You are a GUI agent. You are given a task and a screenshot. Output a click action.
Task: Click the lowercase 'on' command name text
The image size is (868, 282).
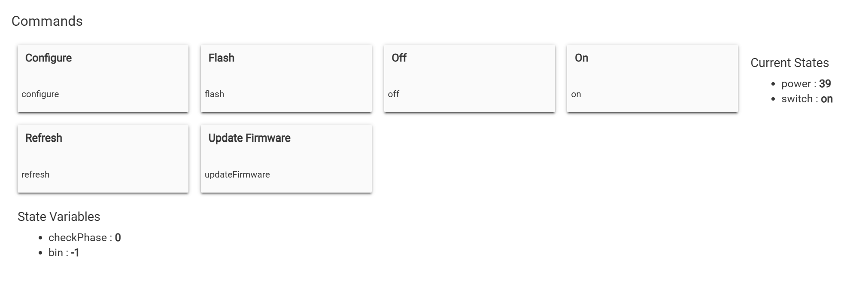coord(576,94)
